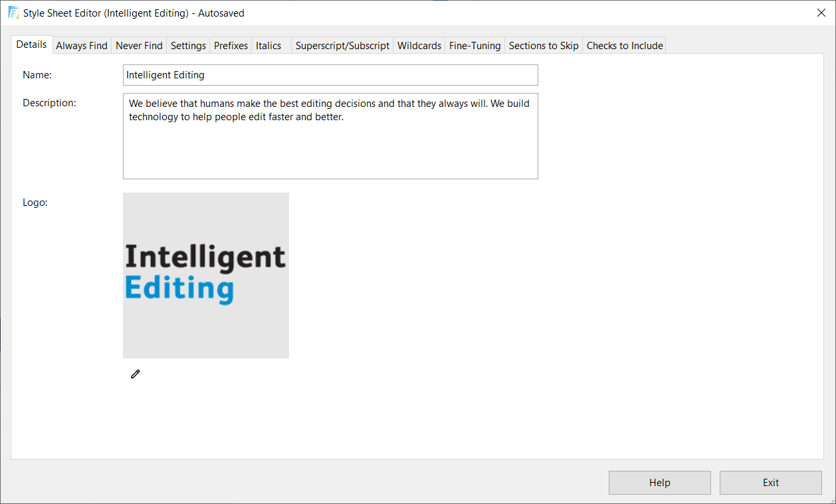This screenshot has height=504, width=836.
Task: Click the Help button
Action: point(660,483)
